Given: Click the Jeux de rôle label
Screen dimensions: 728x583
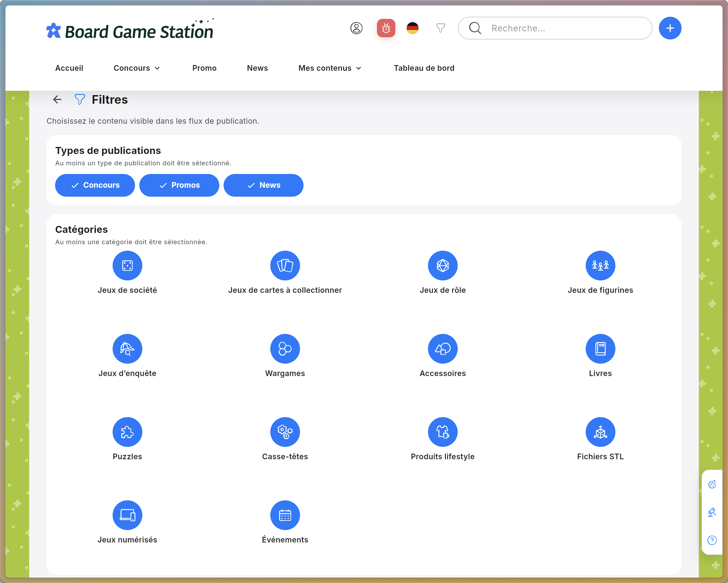Looking at the screenshot, I should pyautogui.click(x=443, y=290).
